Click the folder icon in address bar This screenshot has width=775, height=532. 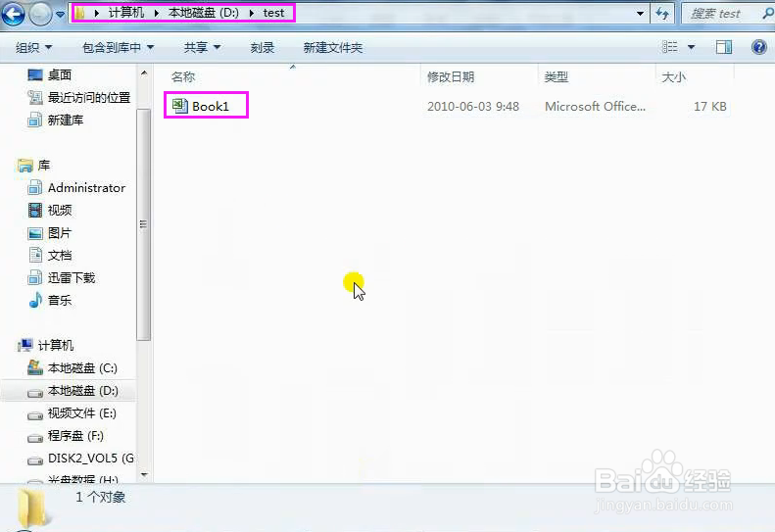(x=80, y=13)
